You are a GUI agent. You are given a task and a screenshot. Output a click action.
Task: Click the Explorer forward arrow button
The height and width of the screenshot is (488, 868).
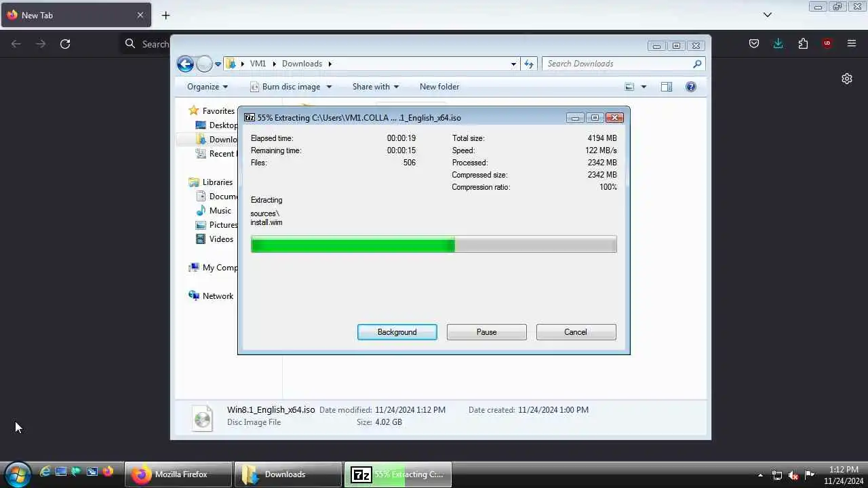coord(204,64)
